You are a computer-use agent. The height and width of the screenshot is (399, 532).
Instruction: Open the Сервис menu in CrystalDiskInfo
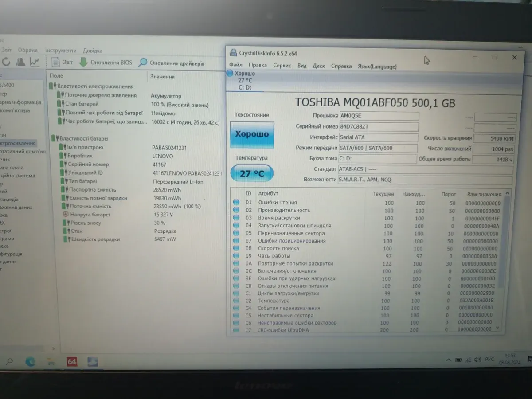pyautogui.click(x=282, y=66)
